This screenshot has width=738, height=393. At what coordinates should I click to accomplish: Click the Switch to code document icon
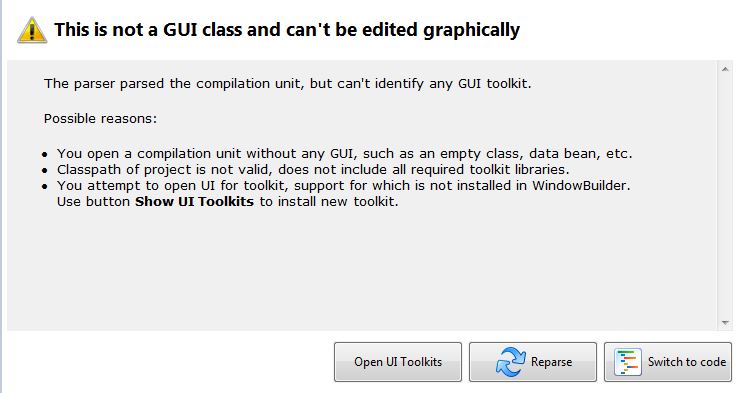(628, 362)
